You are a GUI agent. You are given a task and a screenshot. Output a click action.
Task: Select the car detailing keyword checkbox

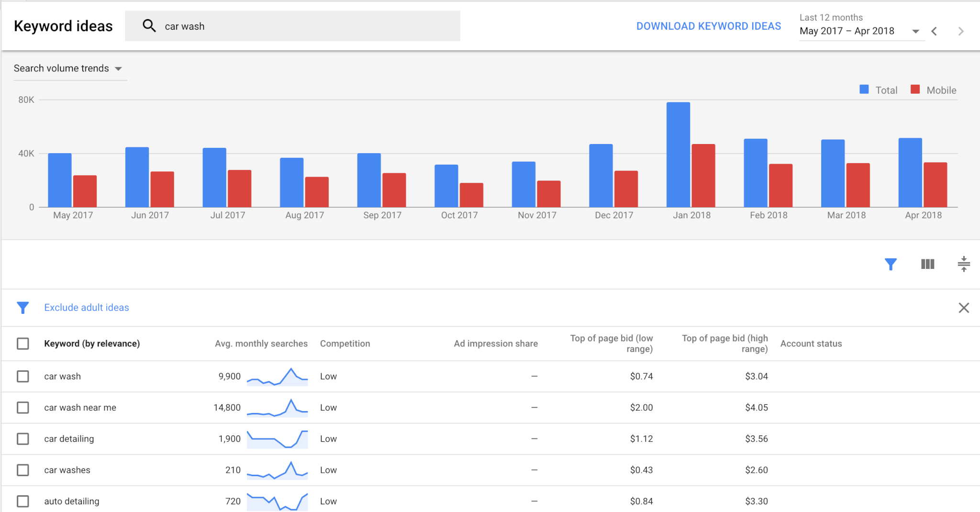pos(23,438)
